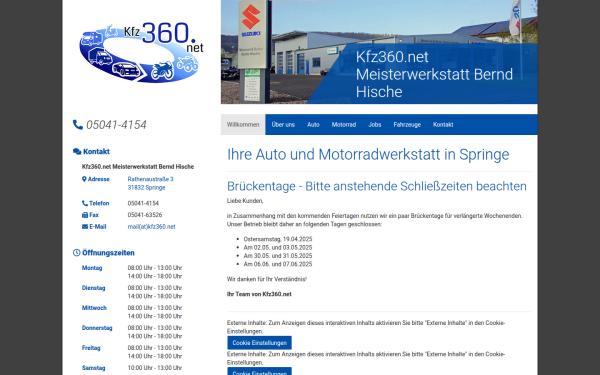Viewport: 600px width, 375px height.
Task: Click the workshop banner photo
Action: 379,52
